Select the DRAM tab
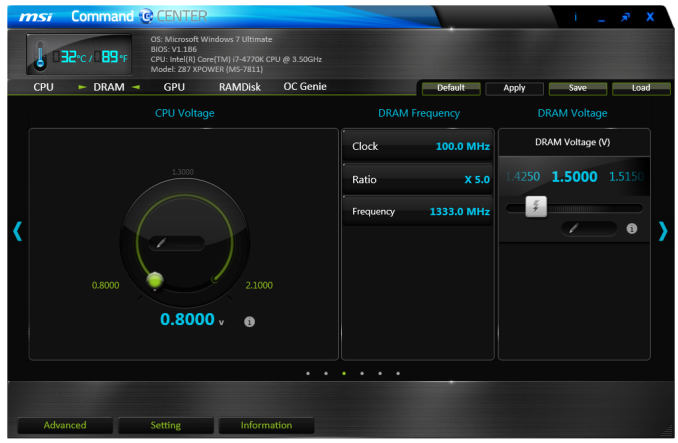This screenshot has height=443, width=678. pyautogui.click(x=109, y=87)
